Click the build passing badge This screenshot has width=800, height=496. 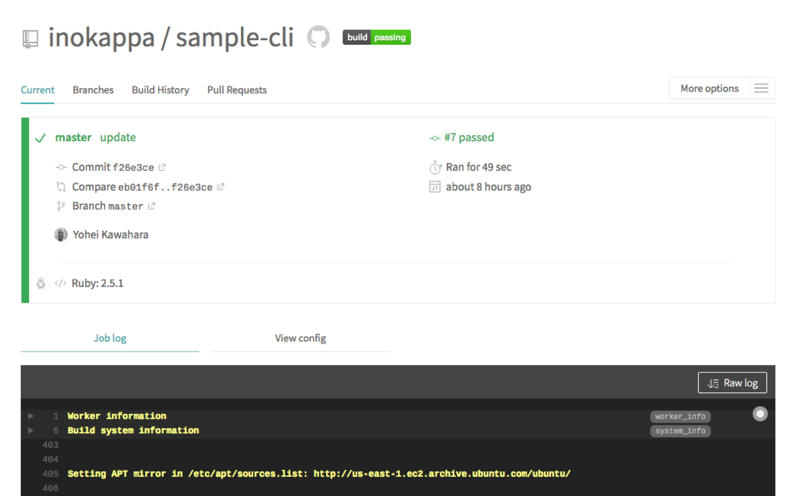point(377,37)
